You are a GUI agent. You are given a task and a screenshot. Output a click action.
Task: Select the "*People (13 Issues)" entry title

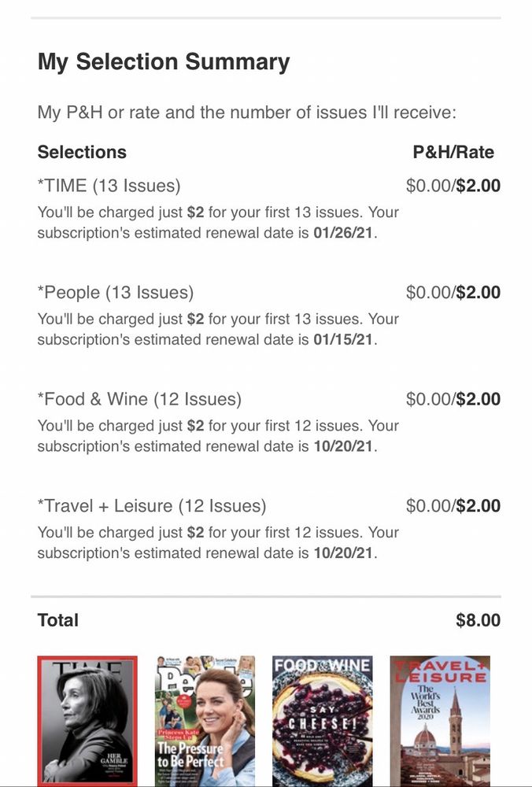[x=116, y=293]
